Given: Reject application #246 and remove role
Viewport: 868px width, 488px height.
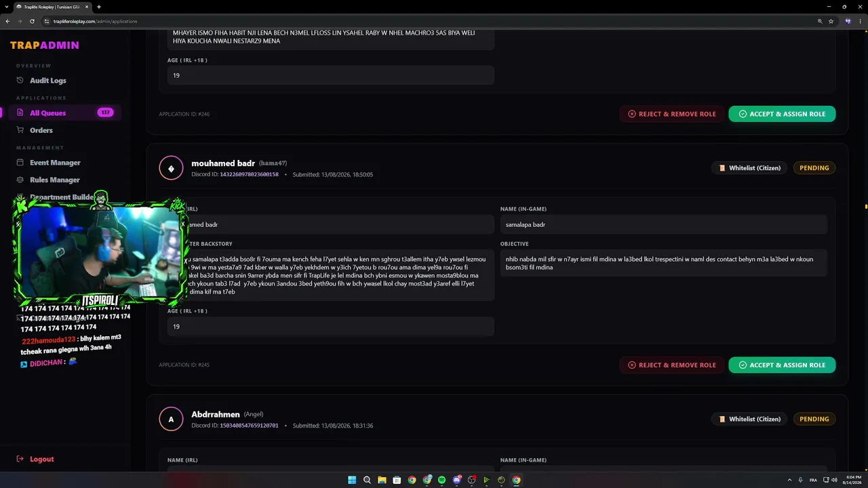Looking at the screenshot, I should click(672, 114).
